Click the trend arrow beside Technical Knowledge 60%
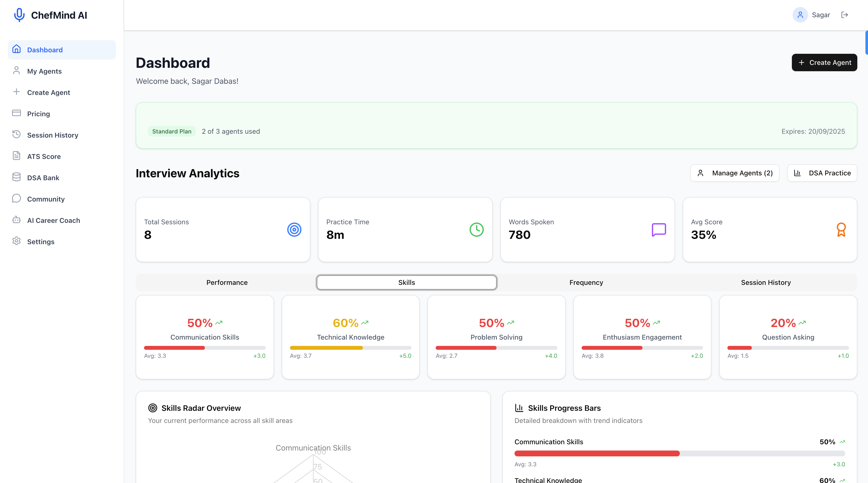Image resolution: width=868 pixels, height=483 pixels. 365,323
